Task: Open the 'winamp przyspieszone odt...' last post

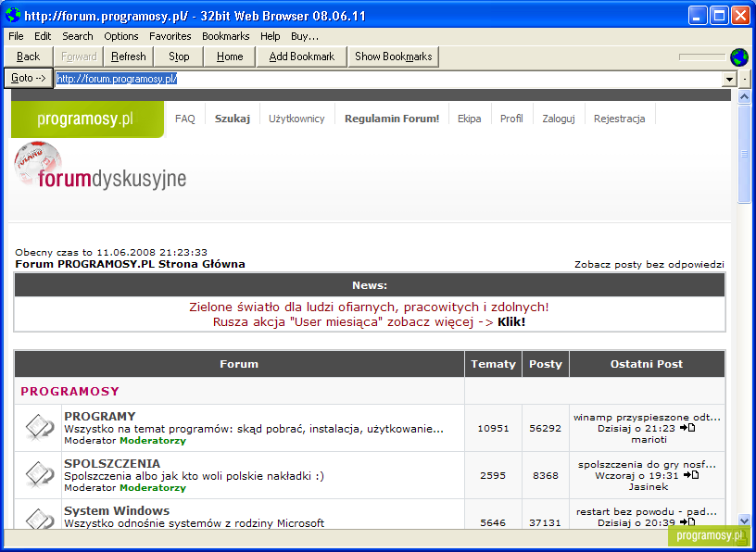Action: click(x=647, y=418)
